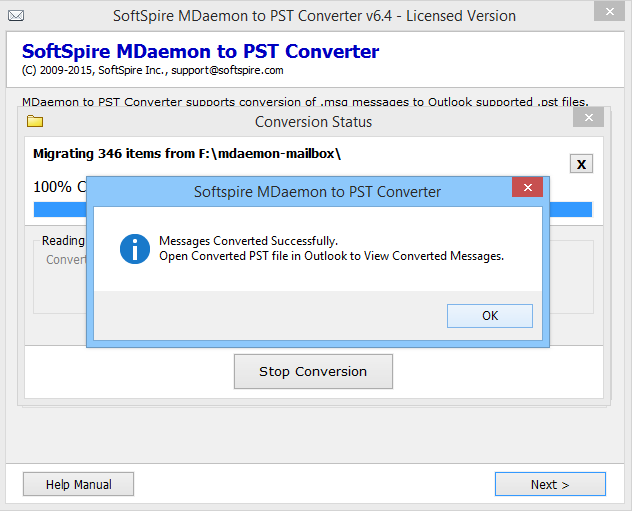Click the support@softspire.com copyright line
Viewport: 632px width, 511px height.
[x=152, y=70]
